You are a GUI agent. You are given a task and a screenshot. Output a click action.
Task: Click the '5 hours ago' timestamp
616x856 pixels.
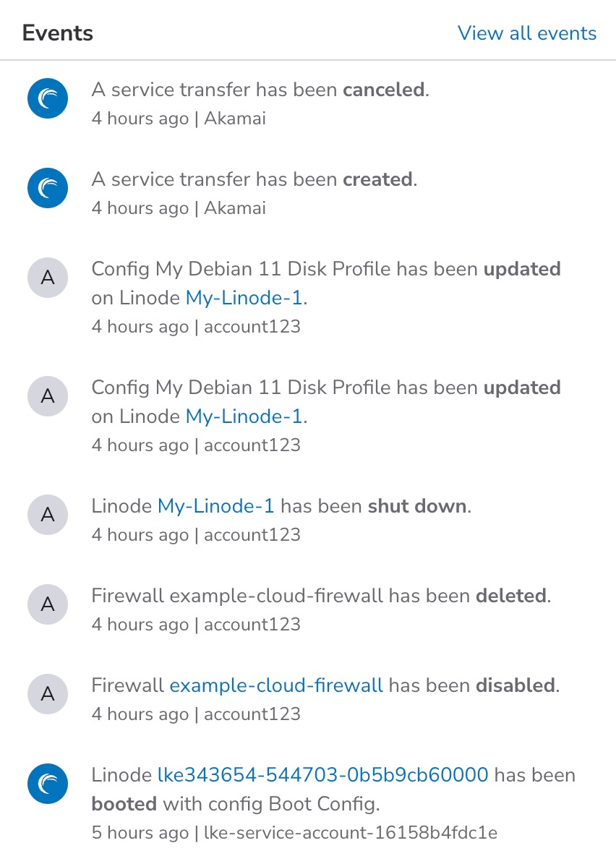point(140,833)
